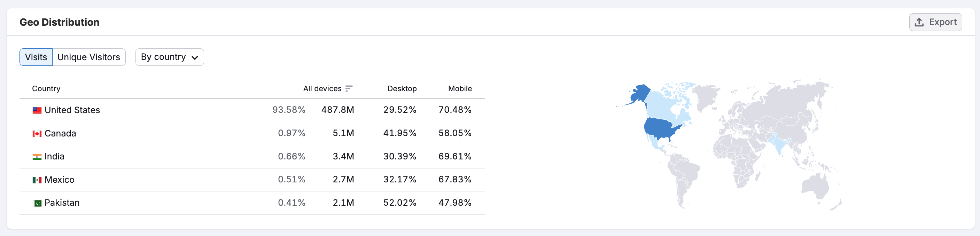Viewport: 980px width, 236px height.
Task: Click the Export upload icon
Action: click(x=919, y=22)
